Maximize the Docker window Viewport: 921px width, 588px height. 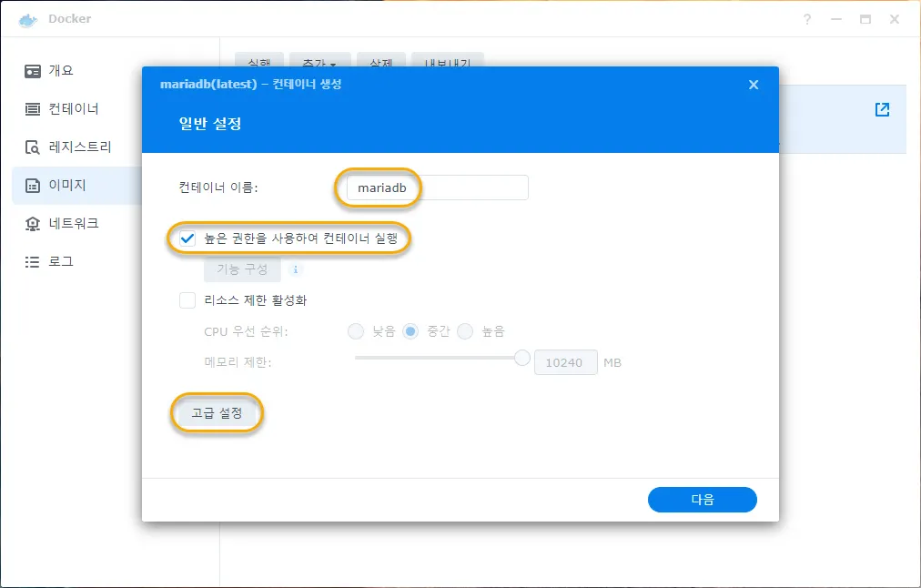865,19
